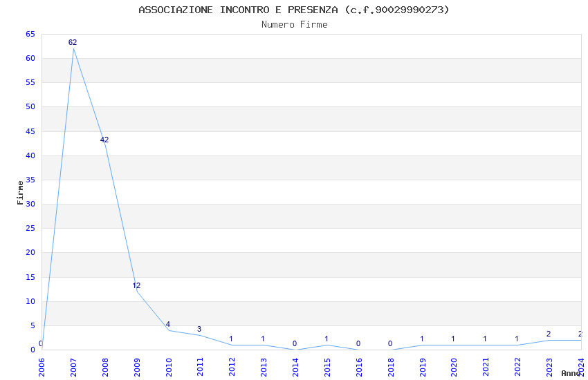This screenshot has height=380, width=588.
Task: Click the x-axis year label 2013
Action: pos(264,368)
